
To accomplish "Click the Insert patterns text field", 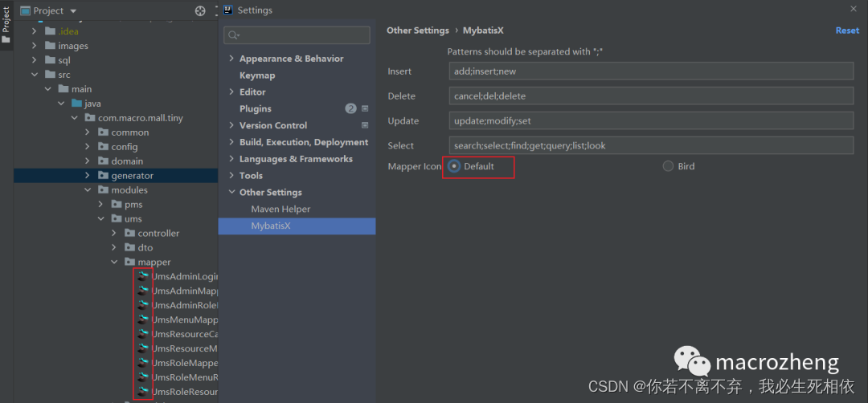I will point(651,71).
